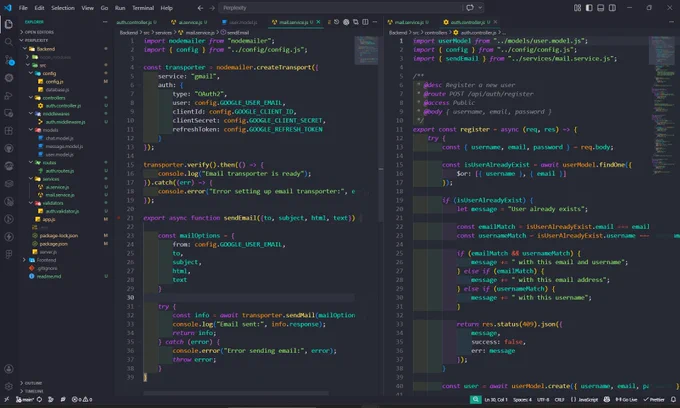Click Split Editor Right icon in left group

(365, 22)
